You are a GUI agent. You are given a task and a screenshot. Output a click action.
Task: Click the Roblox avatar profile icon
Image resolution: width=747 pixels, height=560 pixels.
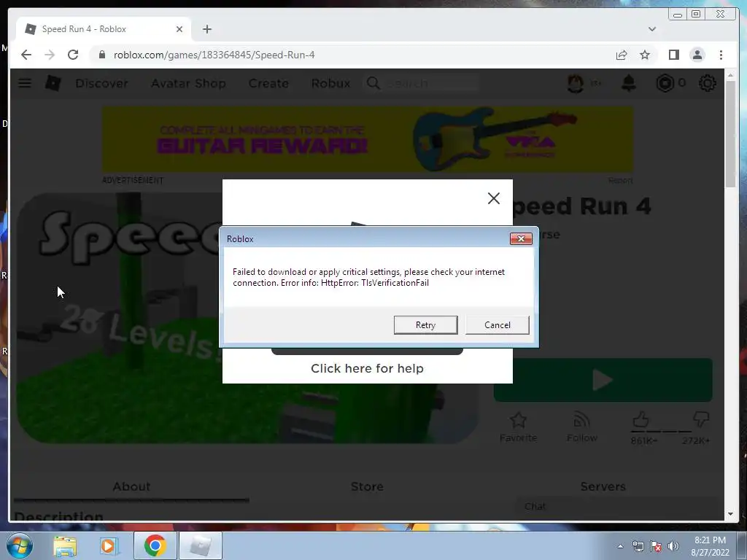[x=576, y=83]
